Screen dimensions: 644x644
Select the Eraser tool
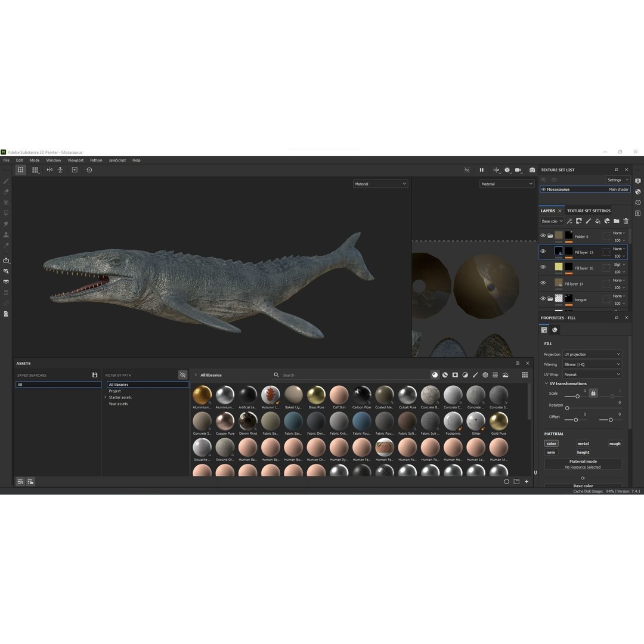tap(6, 192)
